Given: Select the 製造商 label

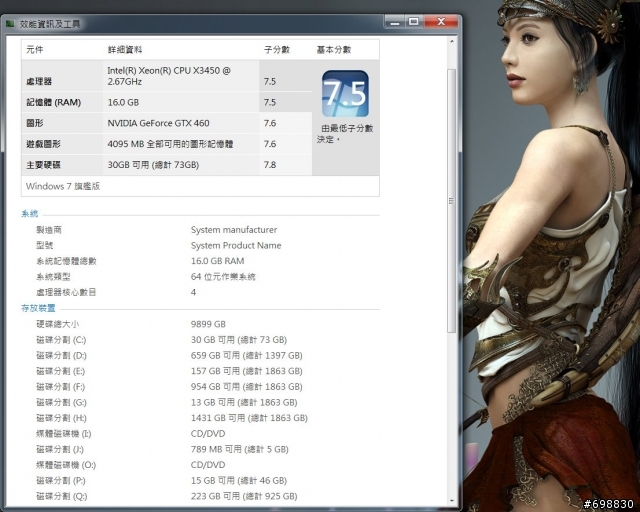Looking at the screenshot, I should [49, 230].
